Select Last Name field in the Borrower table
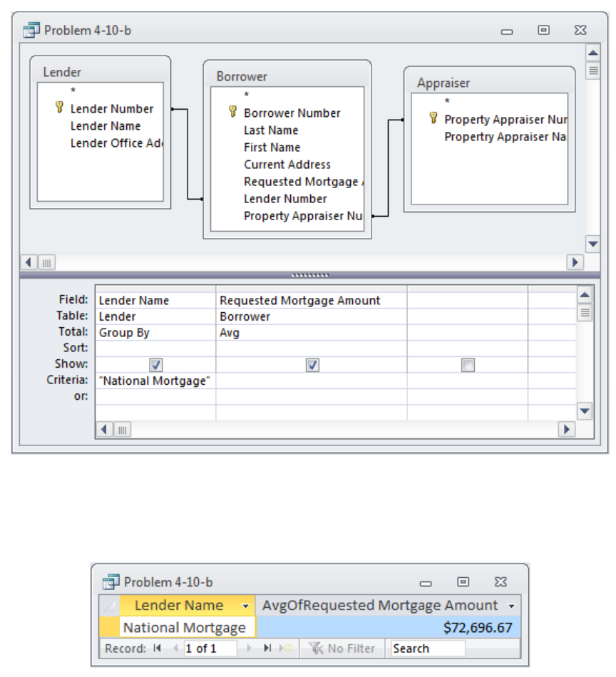Screen dimensions: 616x677 pyautogui.click(x=271, y=130)
